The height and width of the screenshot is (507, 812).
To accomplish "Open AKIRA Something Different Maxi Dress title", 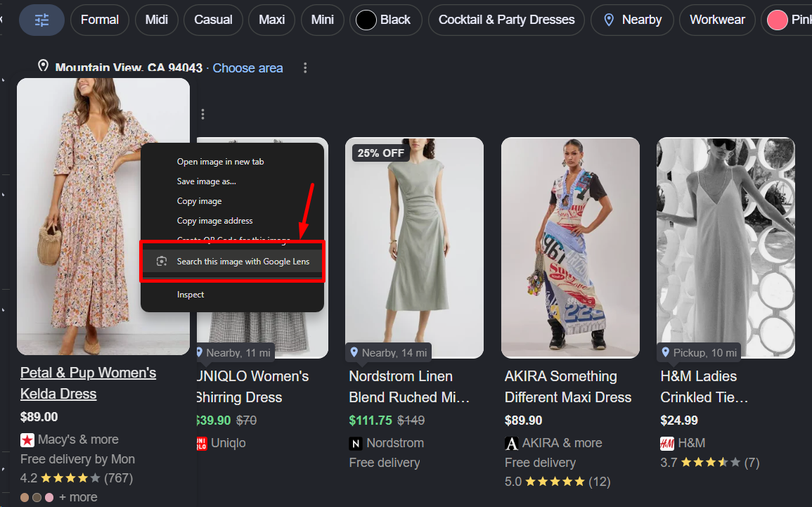I will pos(568,387).
